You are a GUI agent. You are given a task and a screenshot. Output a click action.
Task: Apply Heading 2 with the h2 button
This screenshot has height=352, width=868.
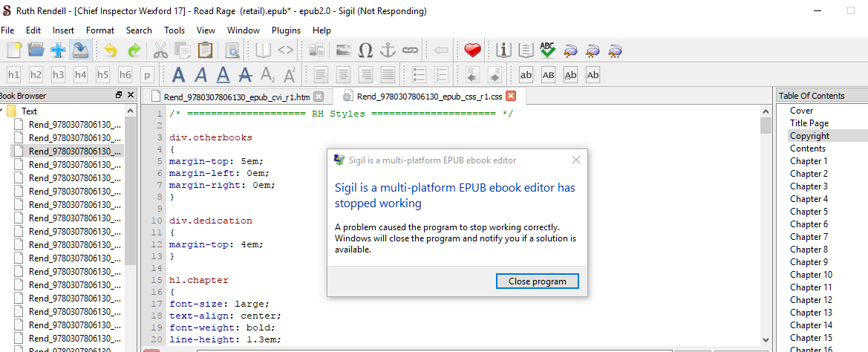coord(36,75)
